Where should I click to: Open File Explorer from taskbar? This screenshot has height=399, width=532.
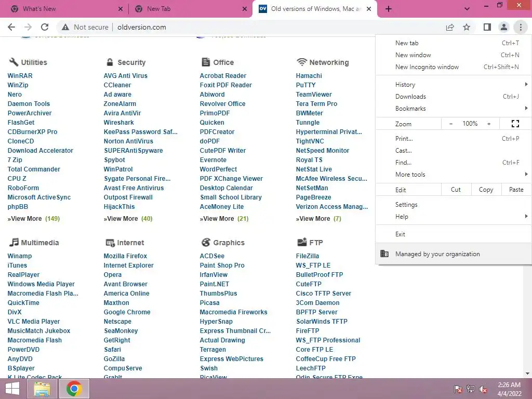pos(42,389)
